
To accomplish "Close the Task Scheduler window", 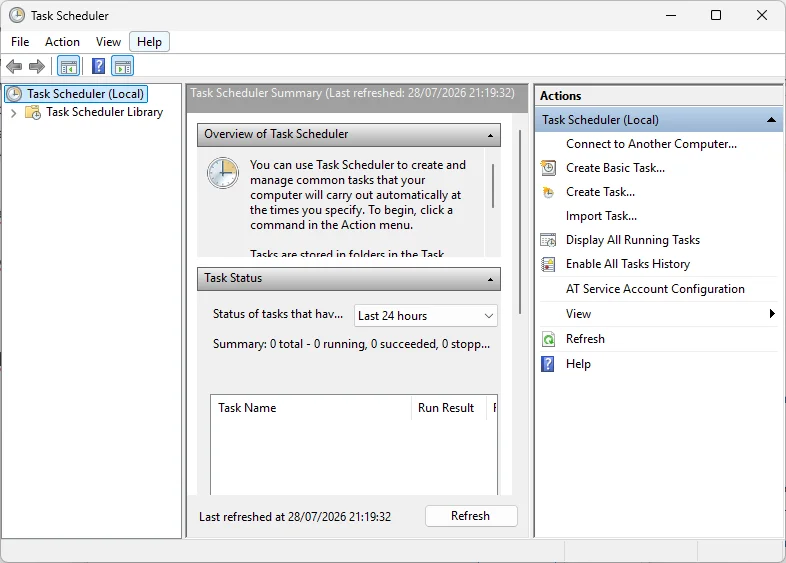I will [762, 16].
